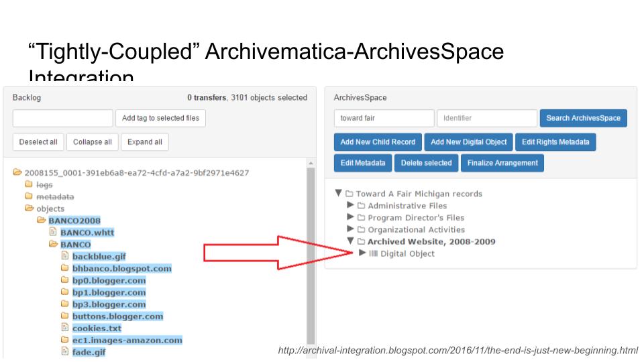This screenshot has height=362, width=644.
Task: Click the Backlog vertical scrollbar thumb
Action: click(x=311, y=256)
